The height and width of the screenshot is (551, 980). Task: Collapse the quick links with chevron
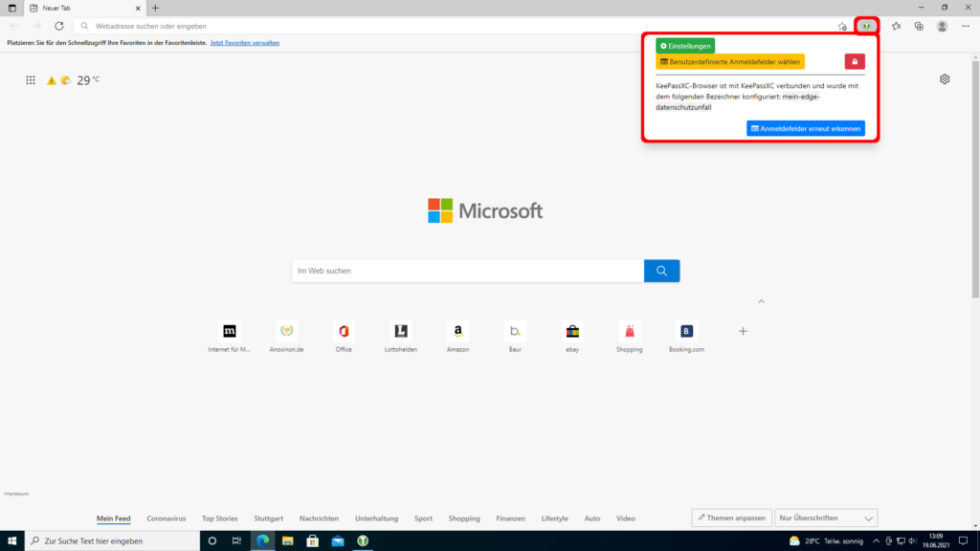762,301
